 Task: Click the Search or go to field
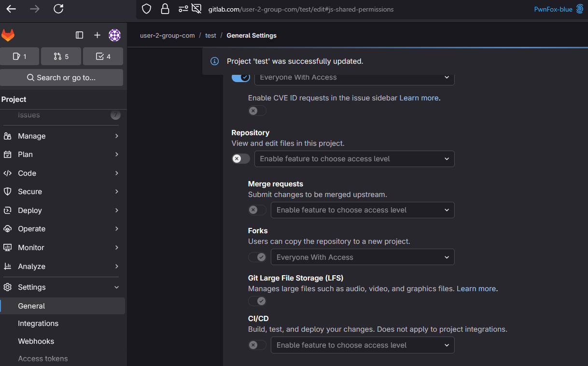[x=61, y=78]
